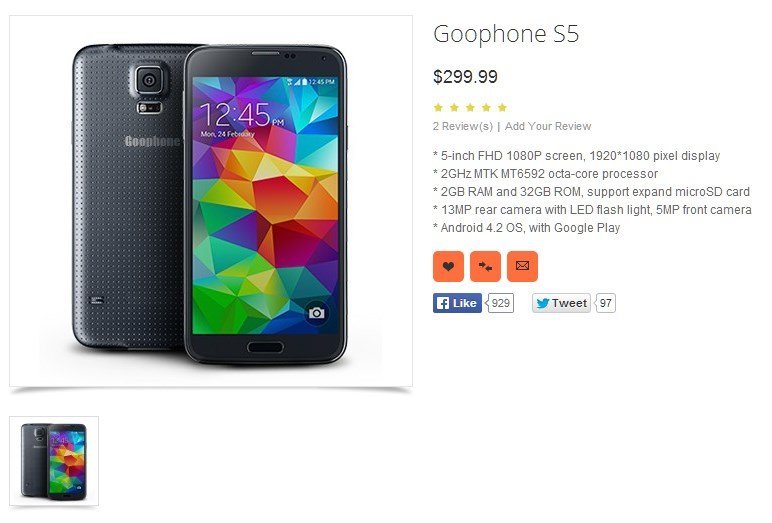
Task: Open the 97 tweets count bubble
Action: (x=605, y=303)
